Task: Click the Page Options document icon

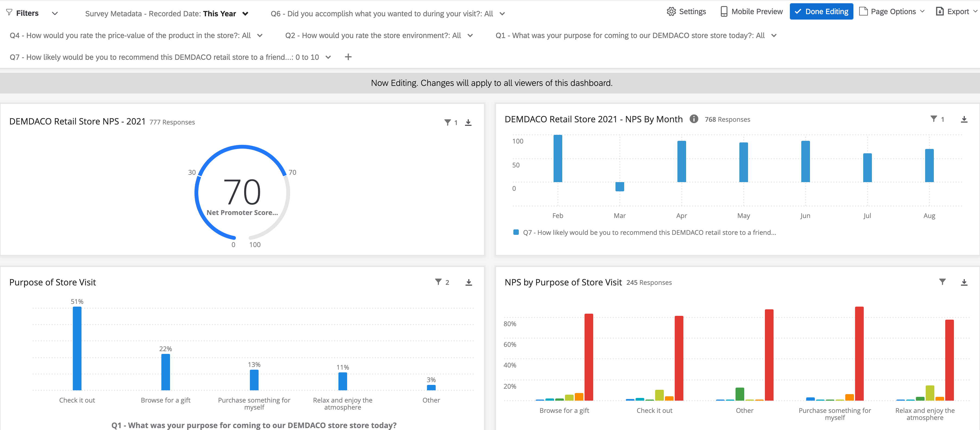Action: 863,11
